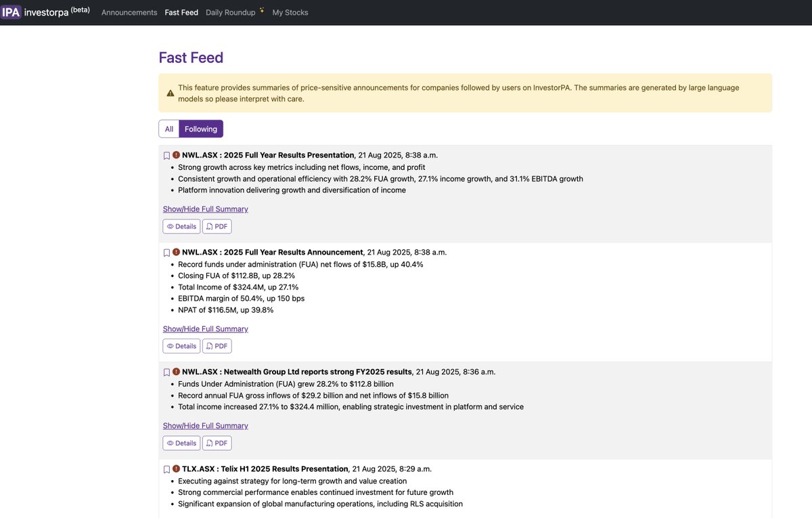Bookmark the Telix H1 2025 Results Presentation

point(167,469)
